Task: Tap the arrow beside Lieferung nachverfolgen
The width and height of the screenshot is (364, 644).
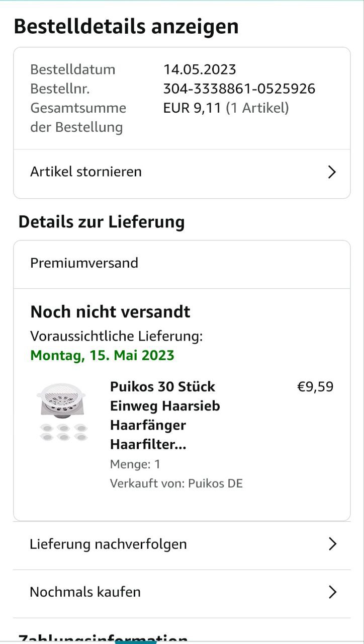Action: [x=332, y=544]
